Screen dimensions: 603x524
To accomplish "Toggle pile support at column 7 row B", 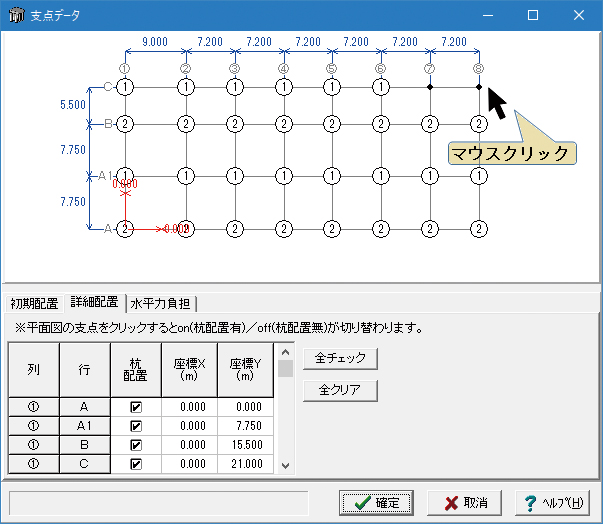I will [x=430, y=124].
